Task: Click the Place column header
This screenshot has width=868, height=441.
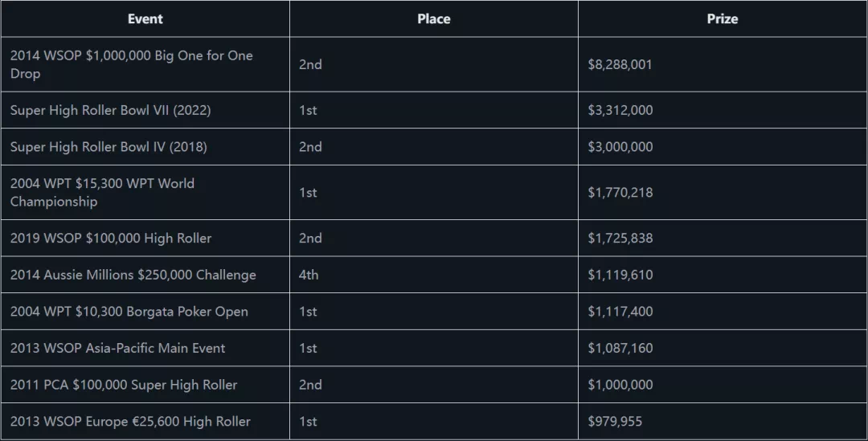Action: pos(433,18)
